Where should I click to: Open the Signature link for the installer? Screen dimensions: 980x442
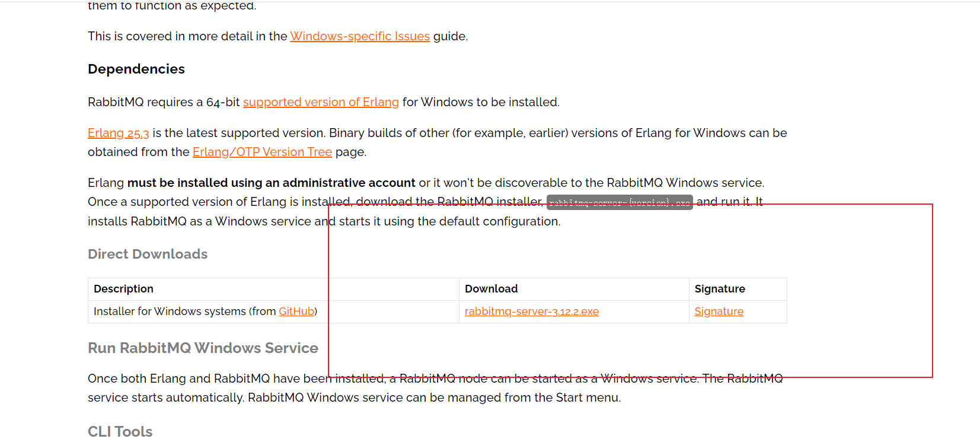pos(719,311)
